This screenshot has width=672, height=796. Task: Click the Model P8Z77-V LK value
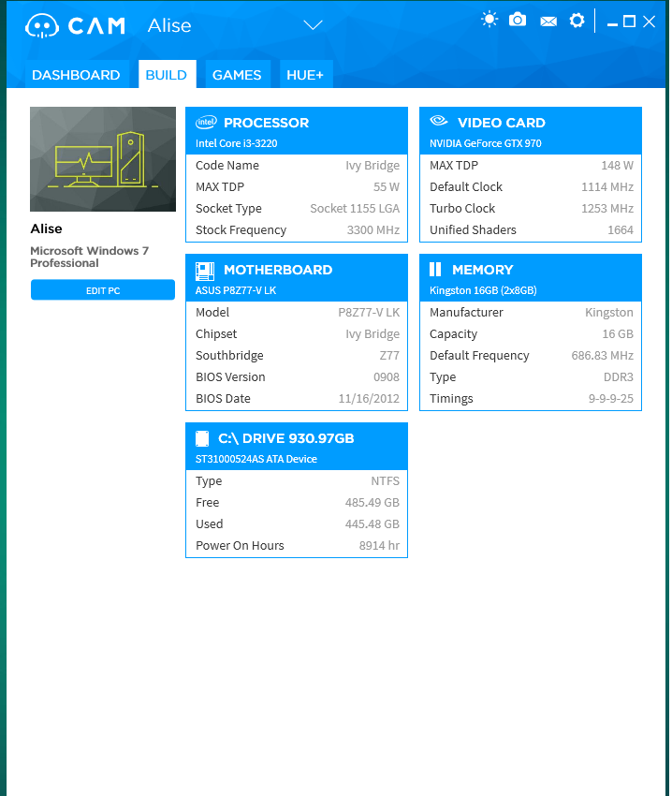[x=369, y=312]
